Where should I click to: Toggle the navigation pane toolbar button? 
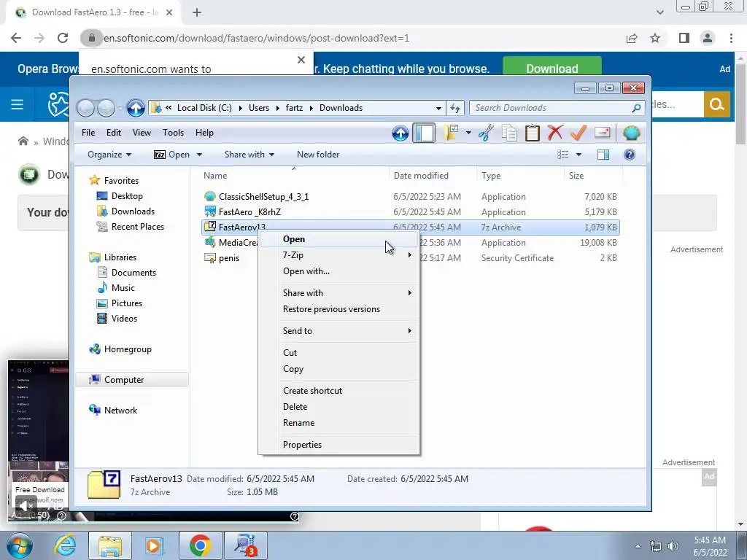pyautogui.click(x=424, y=133)
